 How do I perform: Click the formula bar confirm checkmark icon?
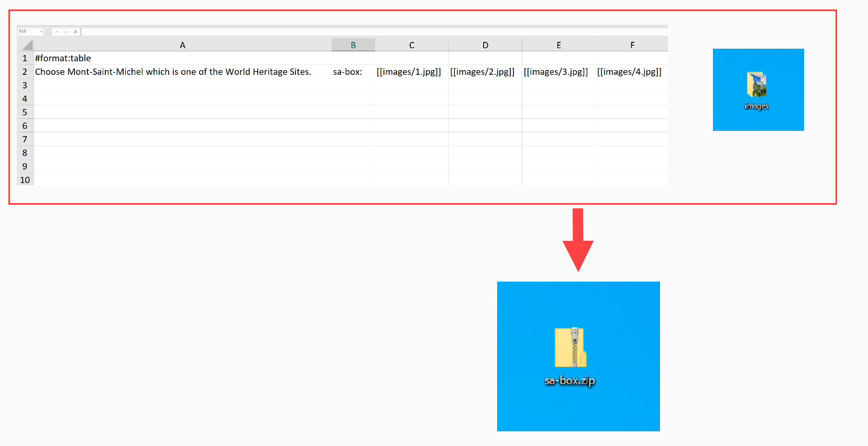[x=66, y=31]
